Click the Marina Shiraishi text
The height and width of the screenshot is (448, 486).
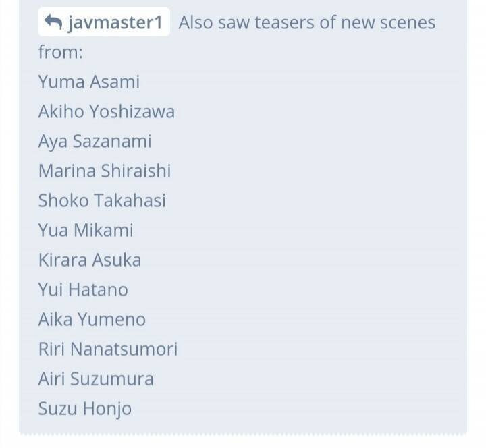coord(105,171)
